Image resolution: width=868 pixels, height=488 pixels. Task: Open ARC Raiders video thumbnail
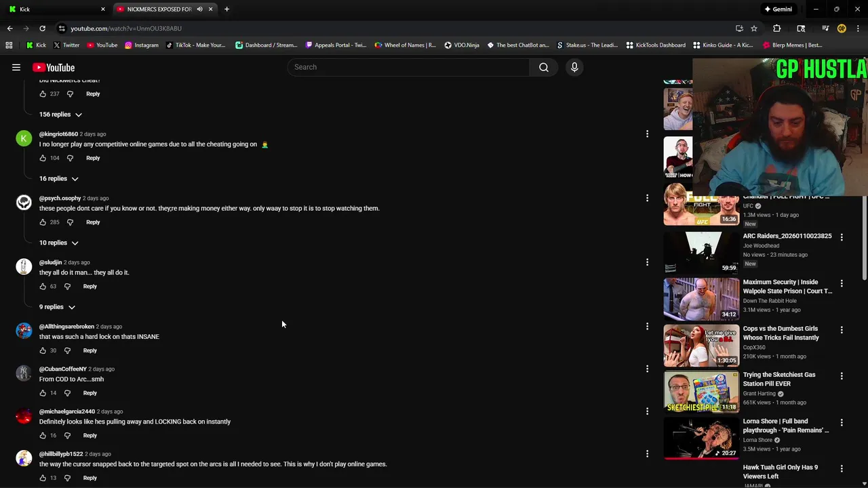701,252
